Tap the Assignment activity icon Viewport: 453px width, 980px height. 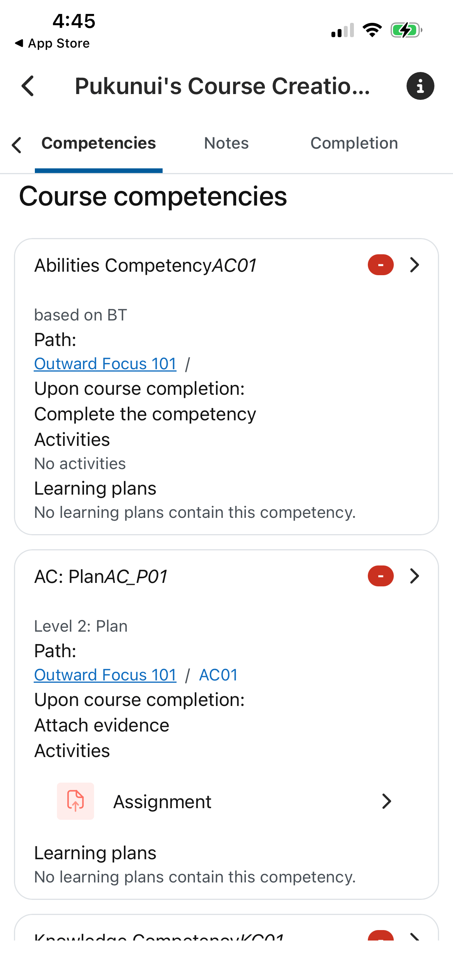click(x=75, y=801)
